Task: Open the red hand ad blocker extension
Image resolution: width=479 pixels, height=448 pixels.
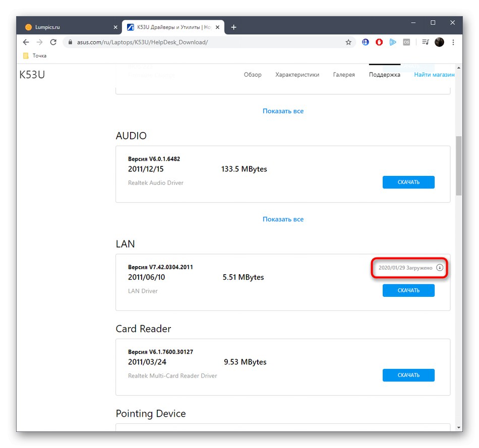Action: pos(380,42)
